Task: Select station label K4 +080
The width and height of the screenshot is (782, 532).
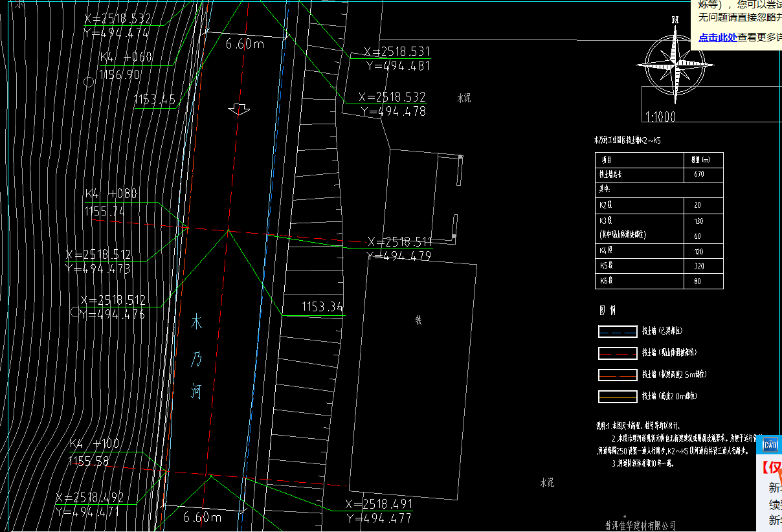Action: click(x=111, y=194)
